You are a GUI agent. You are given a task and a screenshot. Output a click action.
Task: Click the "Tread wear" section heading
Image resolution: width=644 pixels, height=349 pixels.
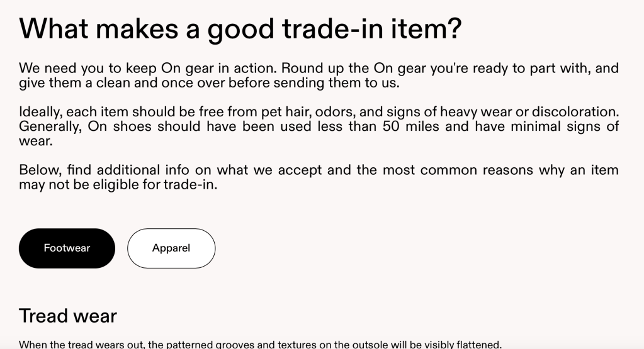(68, 315)
